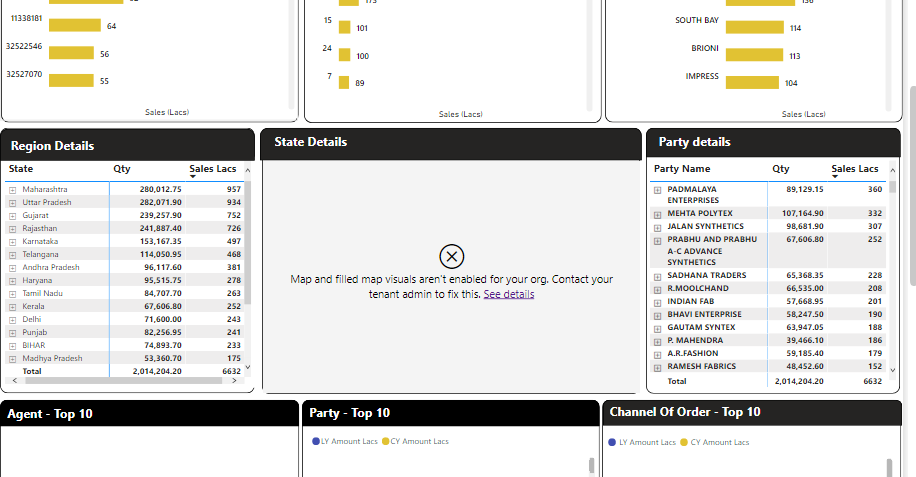Expand GAUTAM SYNTEX party row
The height and width of the screenshot is (477, 916).
(x=657, y=328)
